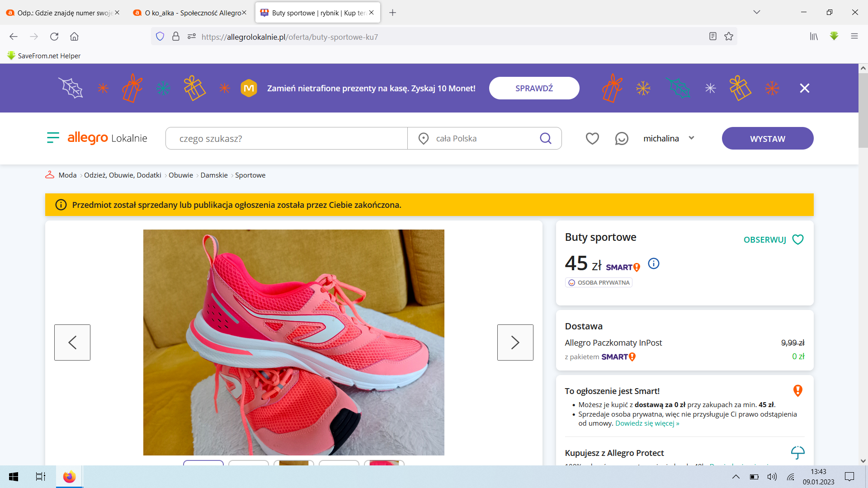Select the 'Buty sportowe | rybnik' tab
Screen dimensions: 868x488
click(318, 13)
